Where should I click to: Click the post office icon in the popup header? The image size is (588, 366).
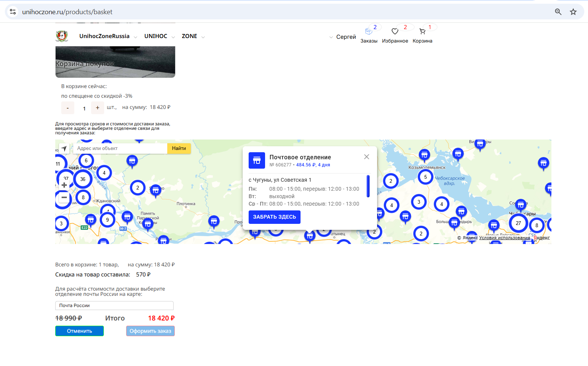(x=257, y=160)
